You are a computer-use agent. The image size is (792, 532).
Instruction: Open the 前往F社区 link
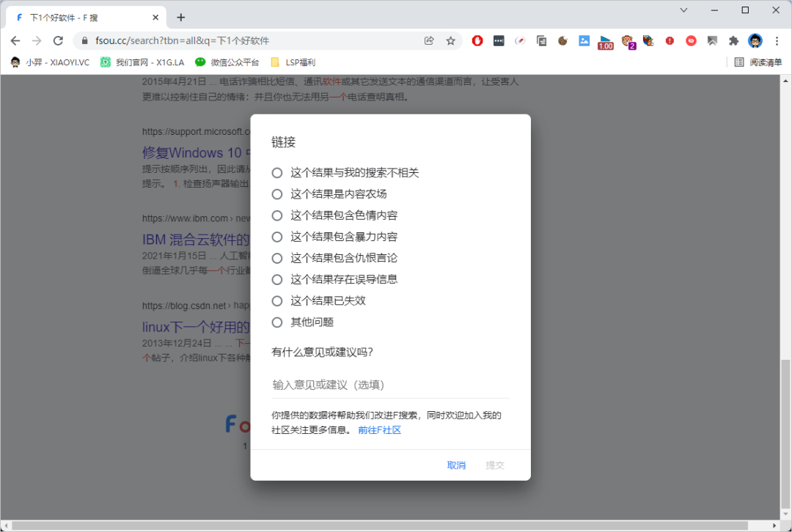click(x=379, y=430)
